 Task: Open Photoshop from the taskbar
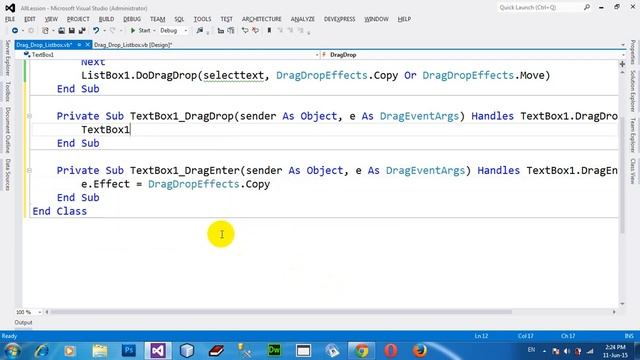(129, 350)
